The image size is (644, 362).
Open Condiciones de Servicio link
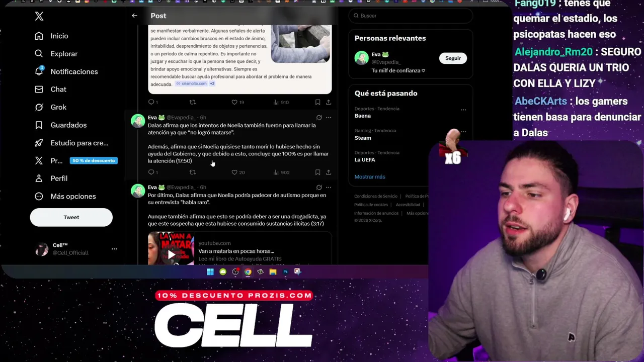(376, 196)
